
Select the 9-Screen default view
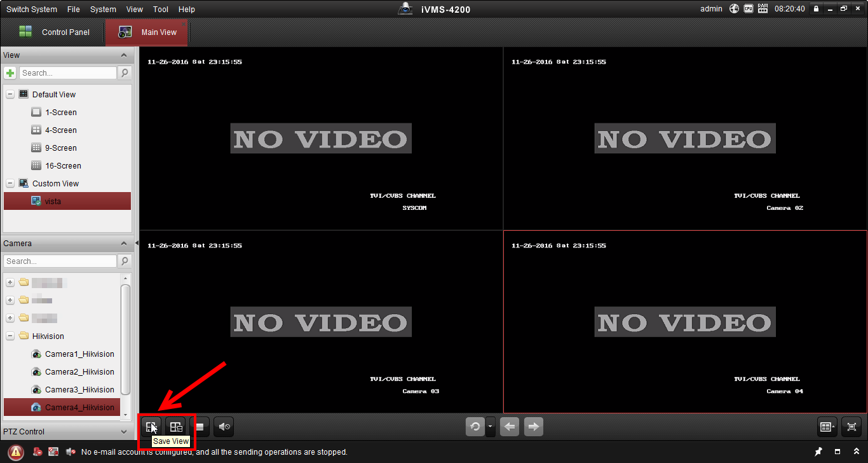[x=61, y=148]
